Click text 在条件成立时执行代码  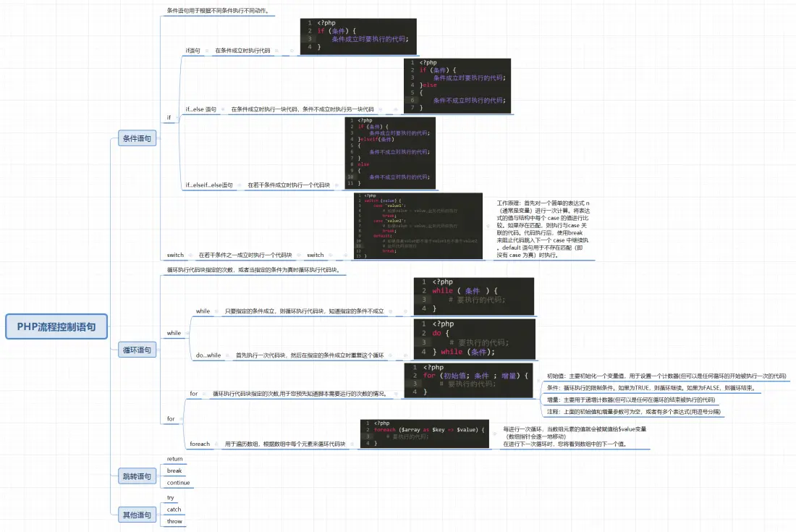tap(242, 51)
